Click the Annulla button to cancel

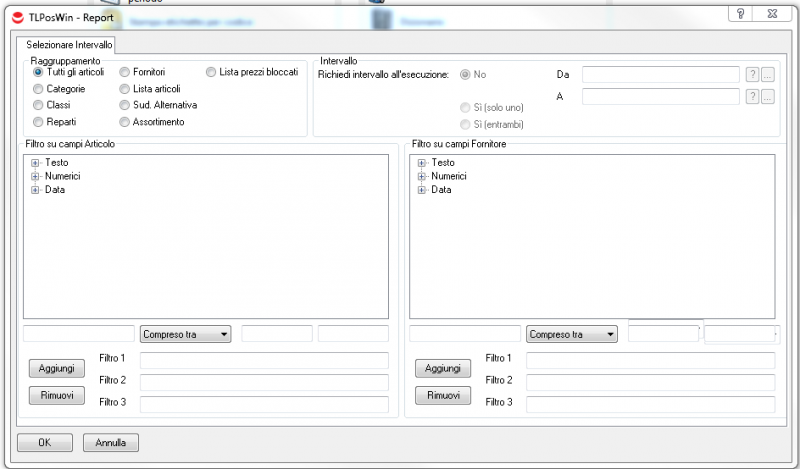click(110, 441)
